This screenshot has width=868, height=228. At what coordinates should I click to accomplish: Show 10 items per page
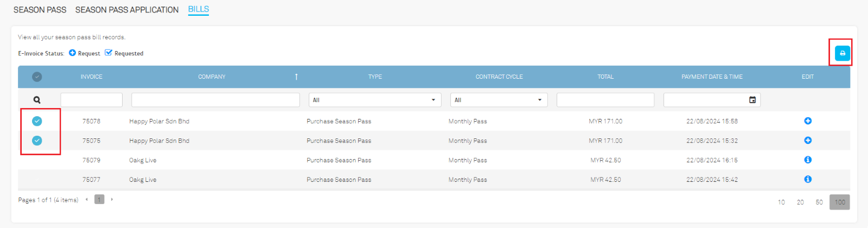point(781,202)
